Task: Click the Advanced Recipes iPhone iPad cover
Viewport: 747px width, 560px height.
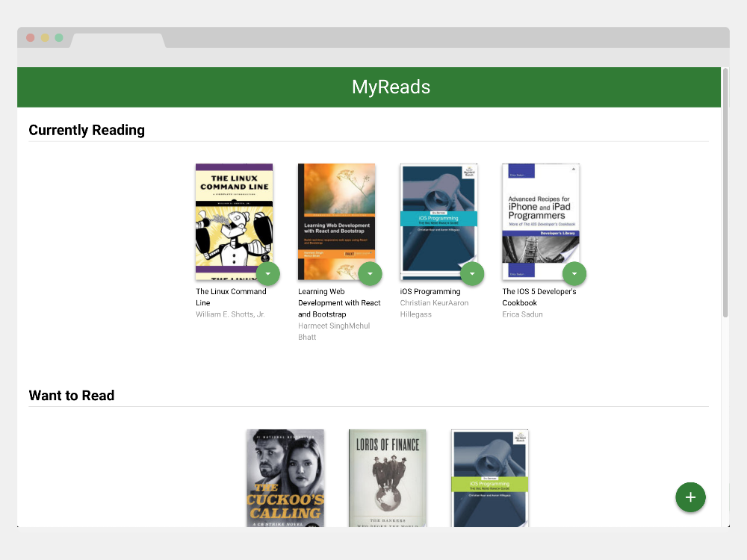Action: [x=541, y=222]
